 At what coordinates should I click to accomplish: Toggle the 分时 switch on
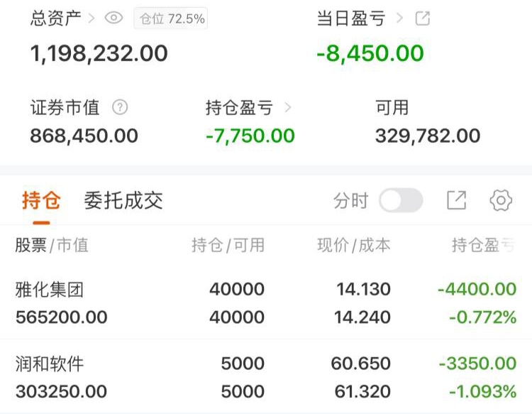(x=401, y=200)
